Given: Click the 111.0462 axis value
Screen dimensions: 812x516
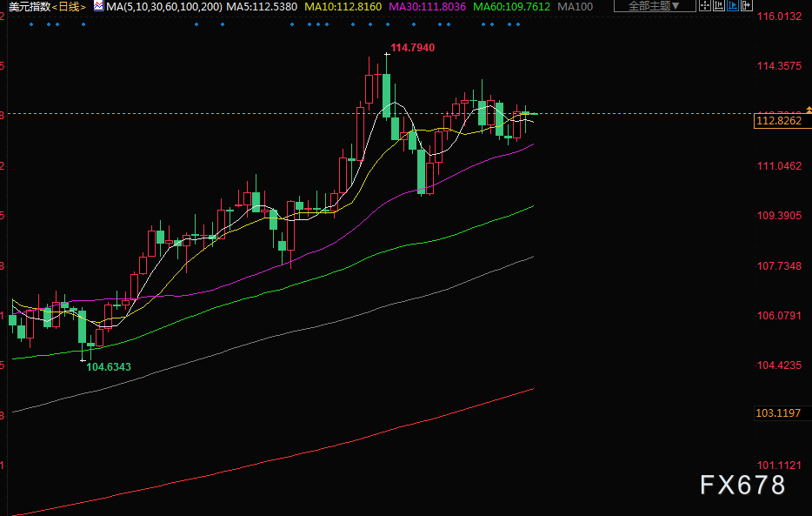Looking at the screenshot, I should pyautogui.click(x=779, y=166).
